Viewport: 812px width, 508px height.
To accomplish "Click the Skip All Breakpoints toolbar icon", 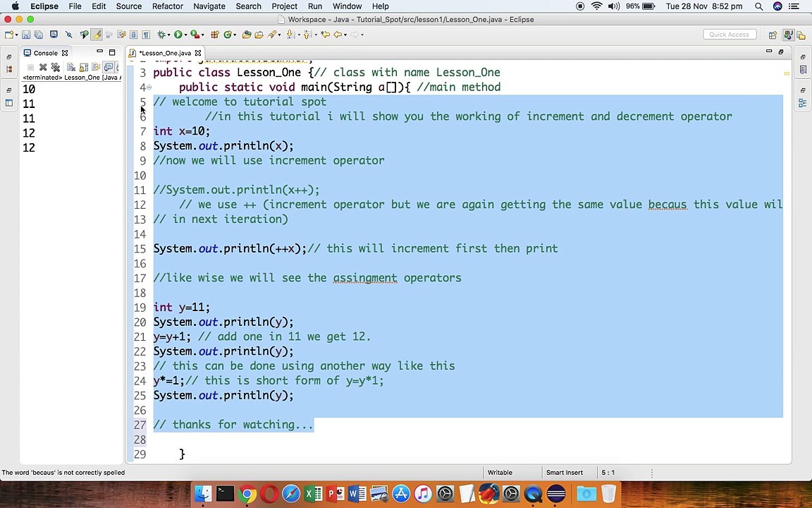I will [69, 35].
